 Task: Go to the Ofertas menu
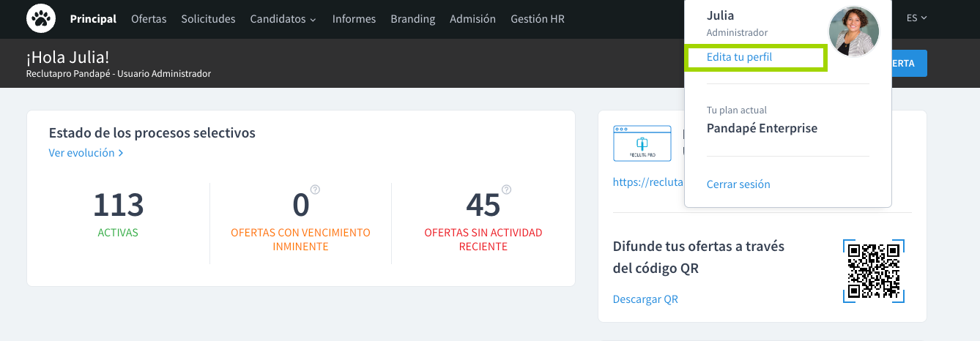[149, 19]
